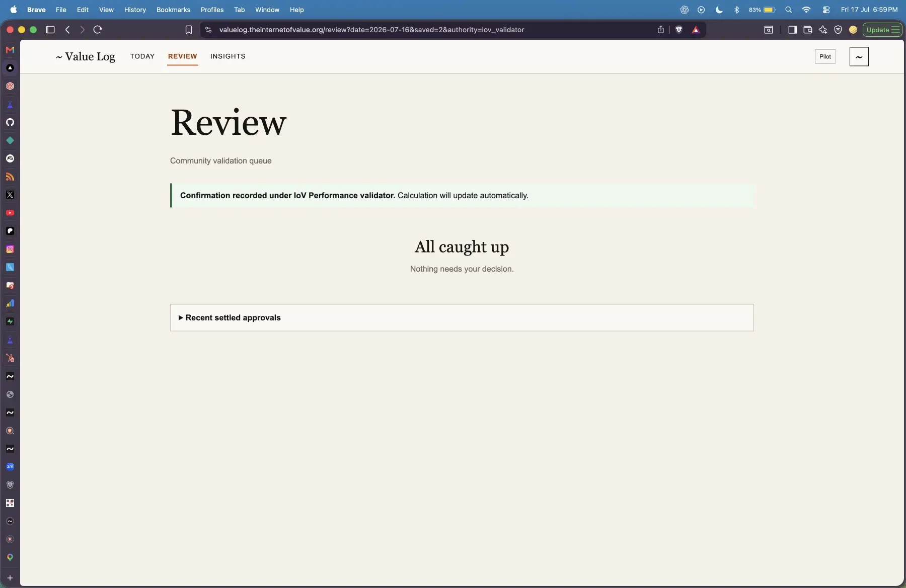Switch to the TODAY tab
This screenshot has height=588, width=906.
point(142,56)
